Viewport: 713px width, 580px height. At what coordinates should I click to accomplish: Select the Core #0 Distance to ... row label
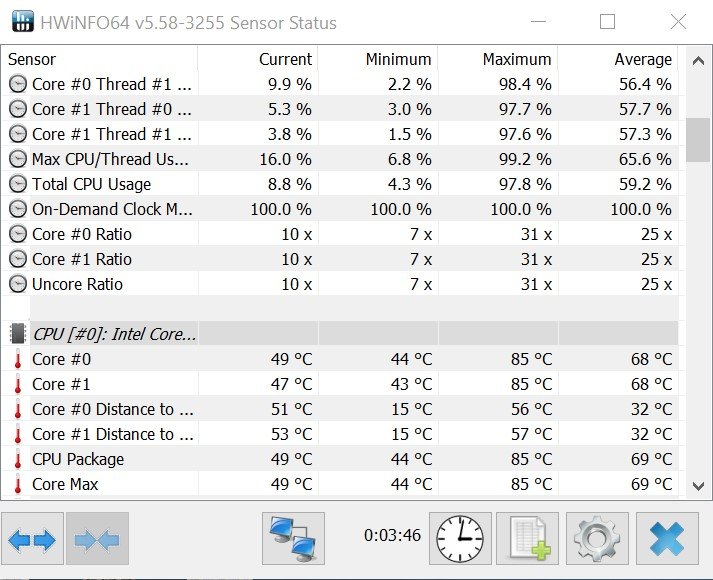point(113,409)
